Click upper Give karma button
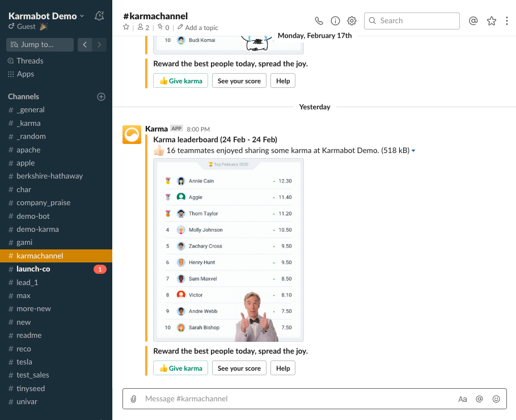The width and height of the screenshot is (516, 420). coord(181,81)
